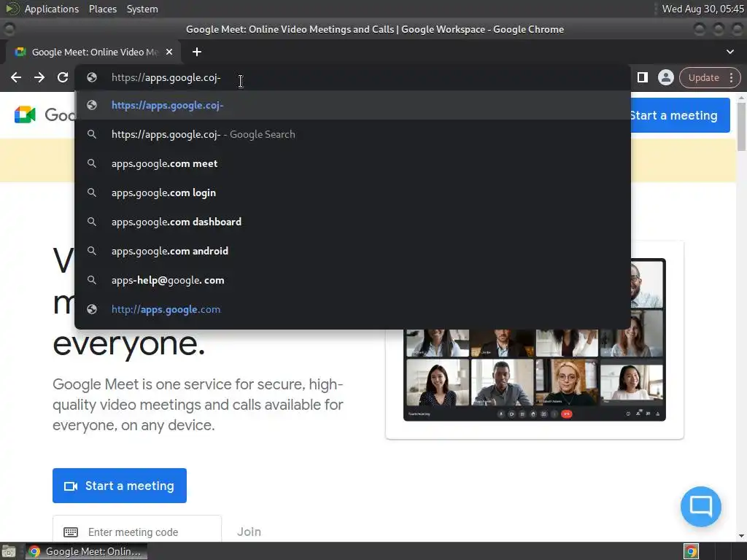Image resolution: width=747 pixels, height=560 pixels.
Task: Click the Join link
Action: (x=249, y=532)
